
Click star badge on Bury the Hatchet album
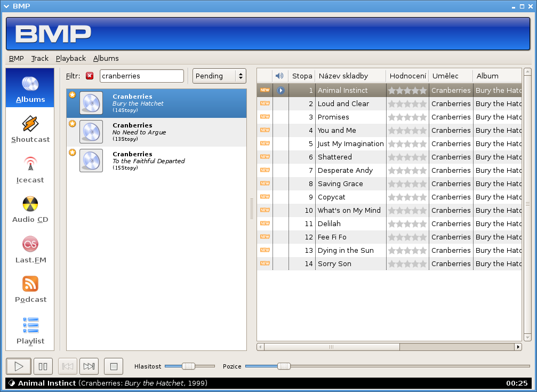click(73, 94)
